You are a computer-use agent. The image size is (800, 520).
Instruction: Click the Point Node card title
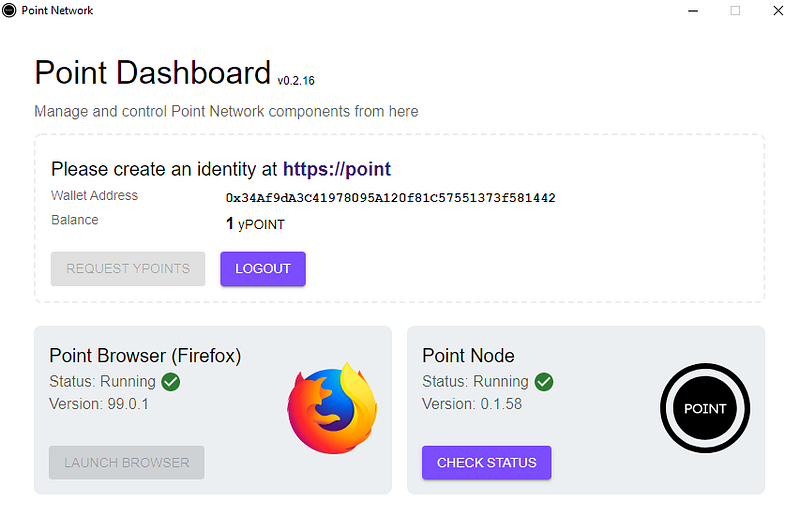tap(468, 355)
